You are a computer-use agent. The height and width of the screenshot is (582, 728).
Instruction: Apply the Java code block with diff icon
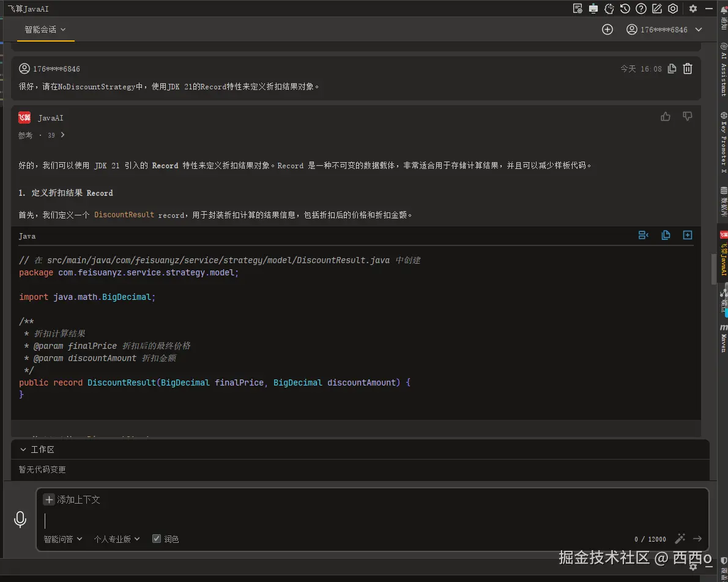tap(643, 235)
